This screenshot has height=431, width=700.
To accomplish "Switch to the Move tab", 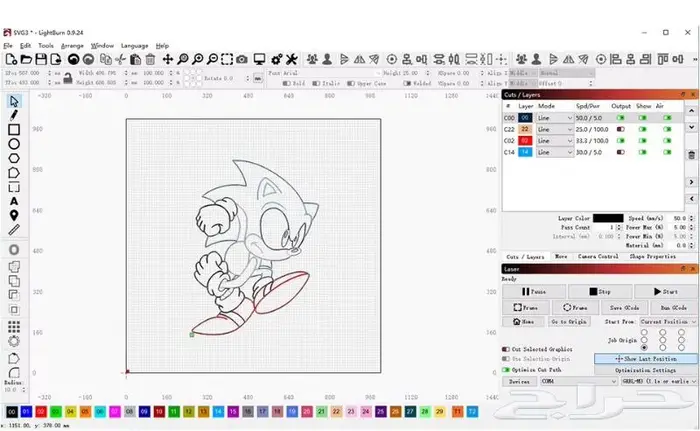I will (x=561, y=256).
